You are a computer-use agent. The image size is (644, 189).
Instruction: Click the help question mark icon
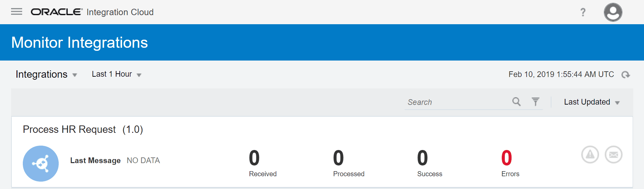pyautogui.click(x=583, y=12)
